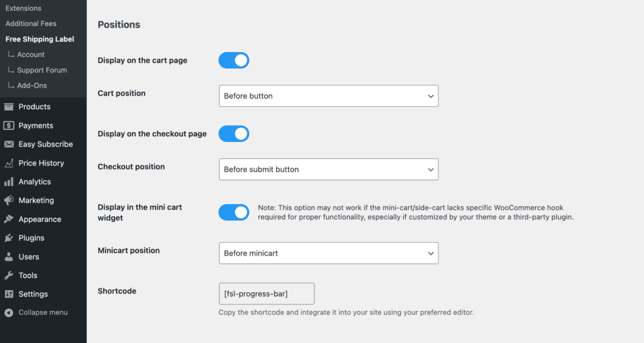Viewport: 644px width, 343px height.
Task: Open the Cart position dropdown
Action: pos(328,96)
